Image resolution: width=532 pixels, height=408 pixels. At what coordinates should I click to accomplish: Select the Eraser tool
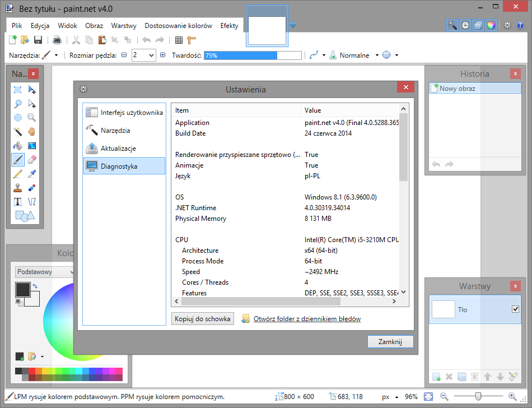32,160
